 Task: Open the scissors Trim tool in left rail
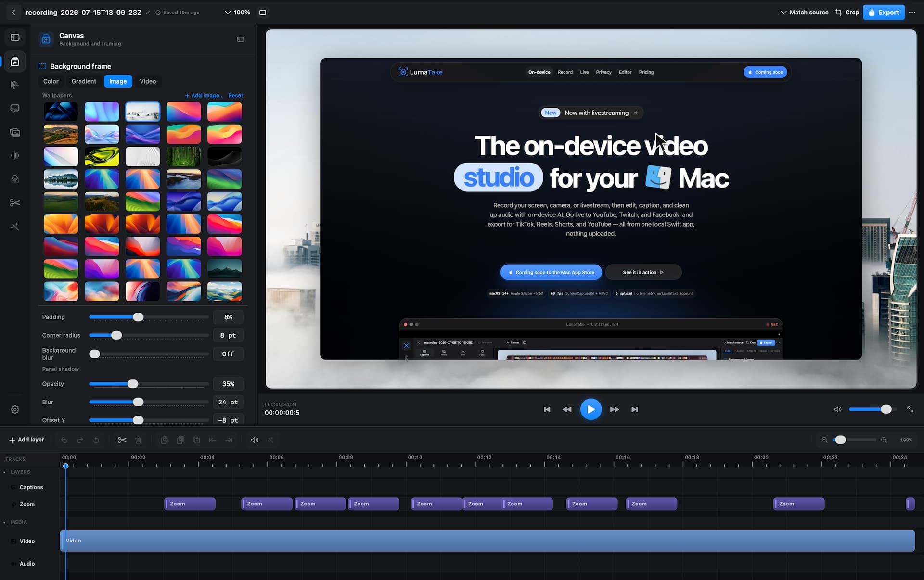tap(15, 202)
